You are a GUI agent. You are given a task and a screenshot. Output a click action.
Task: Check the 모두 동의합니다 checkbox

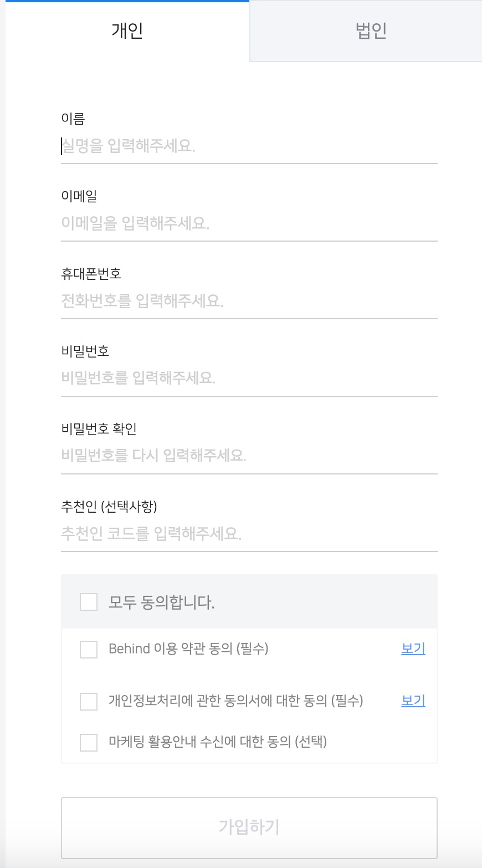click(x=89, y=602)
